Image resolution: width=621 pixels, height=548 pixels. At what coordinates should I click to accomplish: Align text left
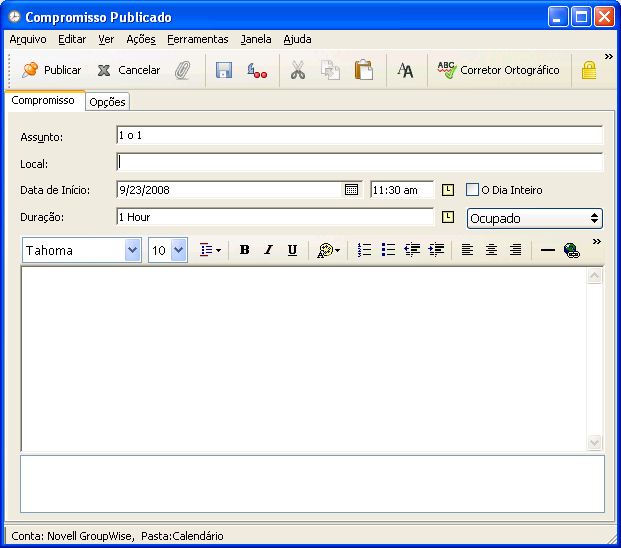click(x=467, y=250)
